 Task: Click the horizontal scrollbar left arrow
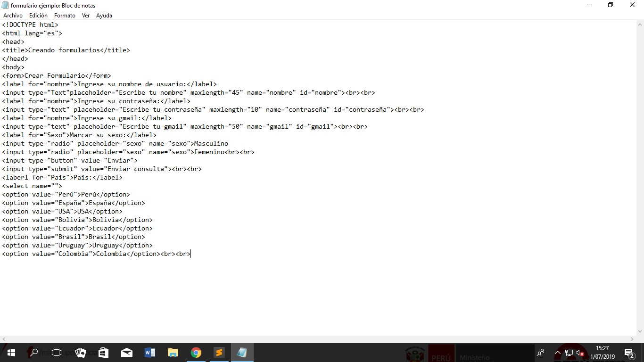pos(4,339)
